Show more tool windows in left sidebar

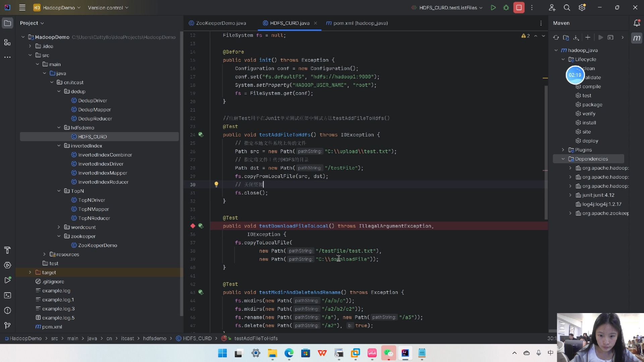[7, 57]
